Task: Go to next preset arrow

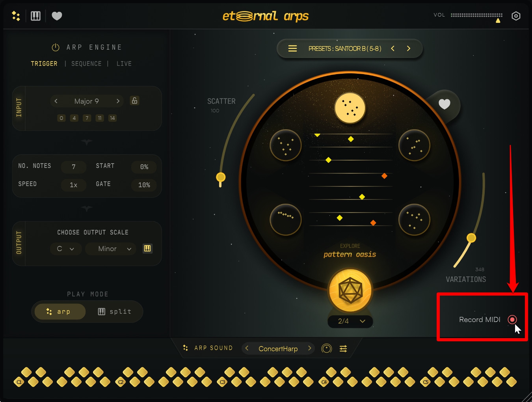Action: click(409, 48)
